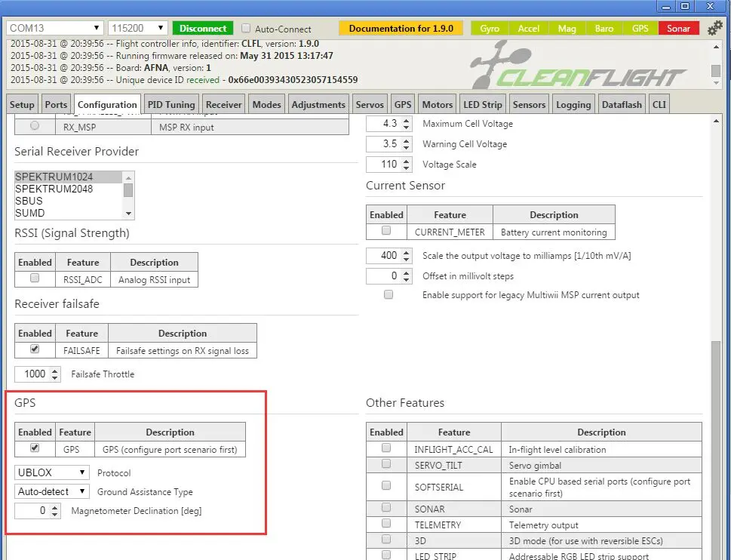Select the RX_MSP radio button
The image size is (731, 560).
click(x=35, y=125)
